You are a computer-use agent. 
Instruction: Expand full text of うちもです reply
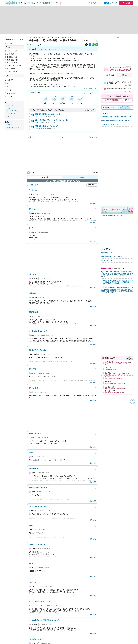coord(92,383)
